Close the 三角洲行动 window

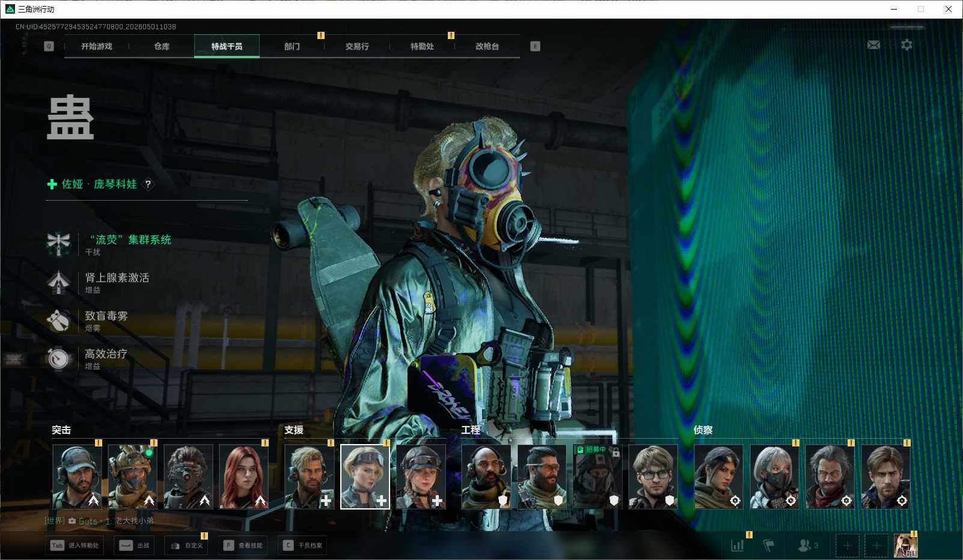click(x=949, y=9)
